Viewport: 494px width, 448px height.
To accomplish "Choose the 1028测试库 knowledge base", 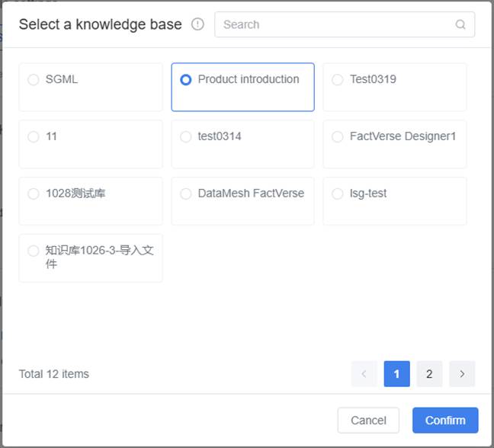I will point(34,194).
